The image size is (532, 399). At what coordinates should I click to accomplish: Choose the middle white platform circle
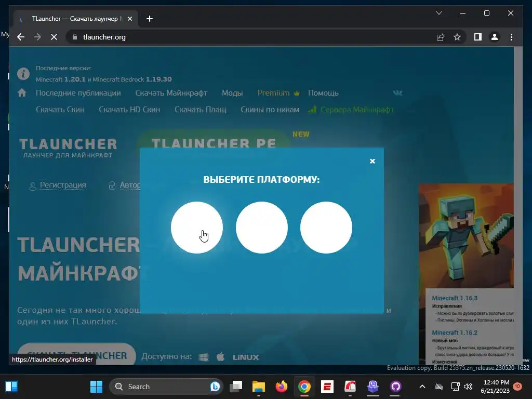point(262,228)
